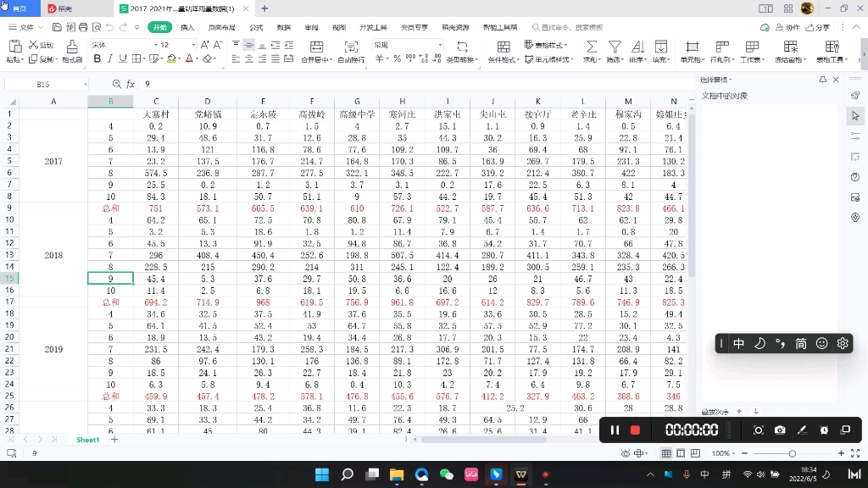Expand the font size dropdown
Screen dimensions: 868x488
coord(193,42)
